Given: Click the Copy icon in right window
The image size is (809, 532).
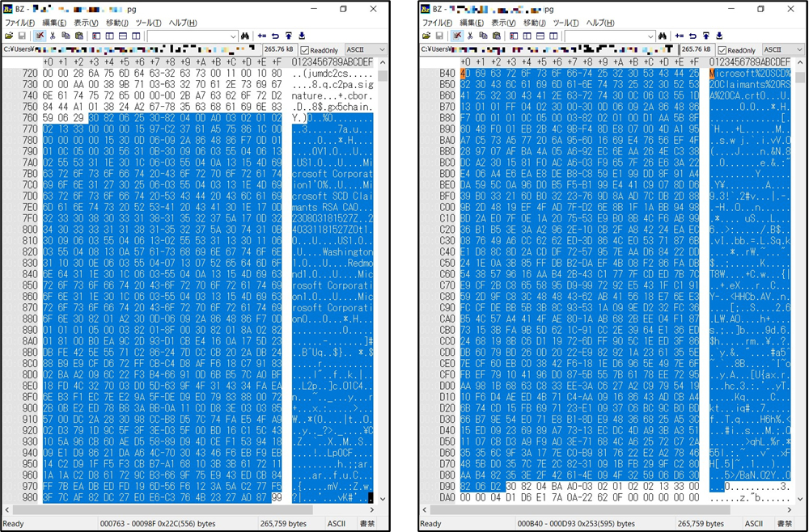Looking at the screenshot, I should [483, 36].
